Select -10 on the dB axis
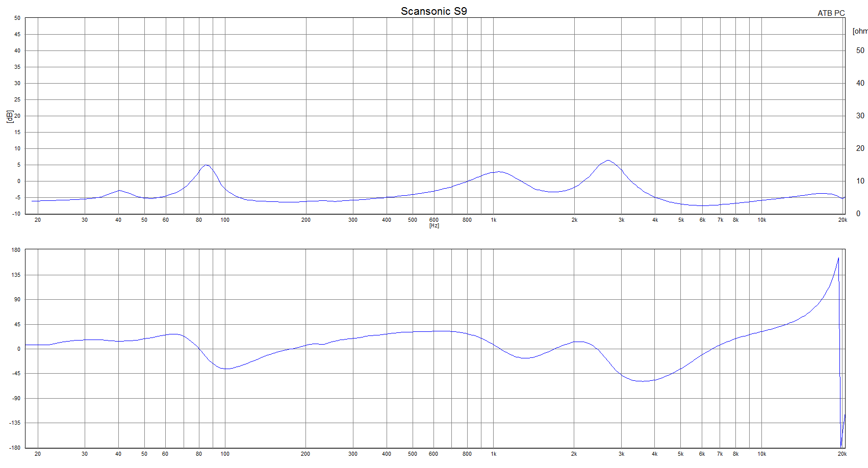Screen dimensions: 868x468 pyautogui.click(x=16, y=214)
